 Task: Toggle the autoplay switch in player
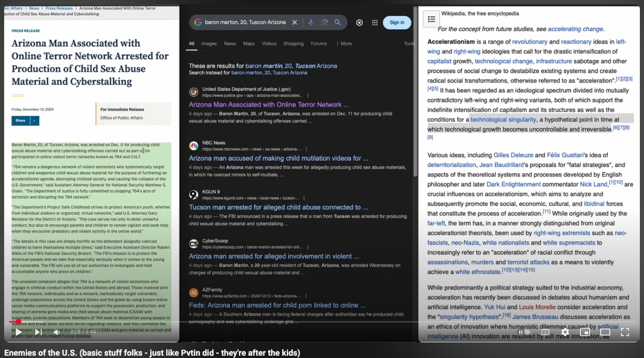coord(525,332)
